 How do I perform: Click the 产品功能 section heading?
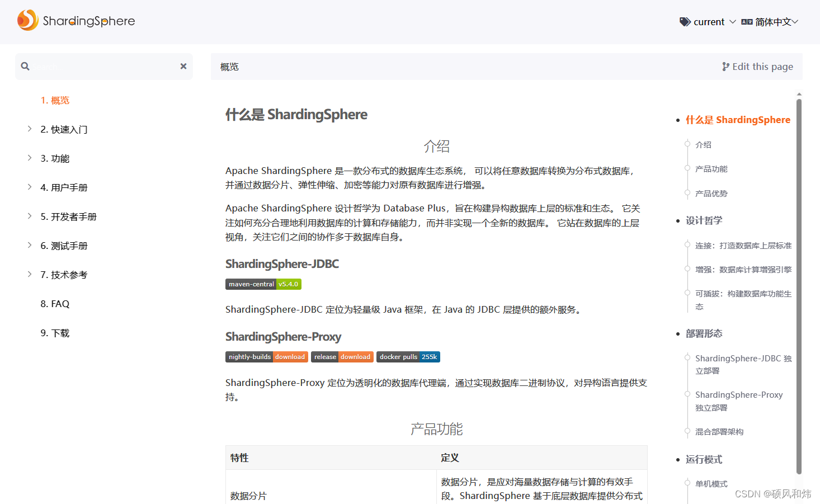pyautogui.click(x=436, y=429)
